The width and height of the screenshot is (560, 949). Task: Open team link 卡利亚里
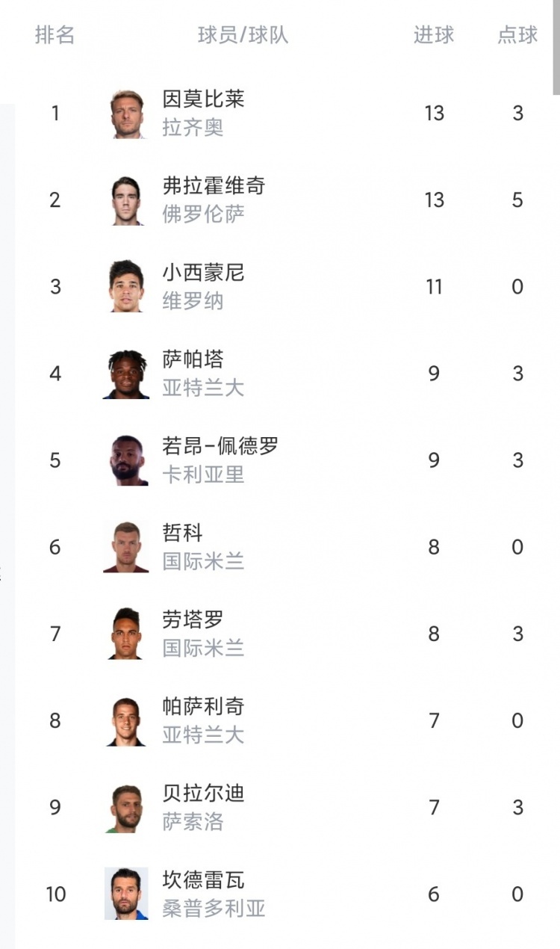click(203, 474)
